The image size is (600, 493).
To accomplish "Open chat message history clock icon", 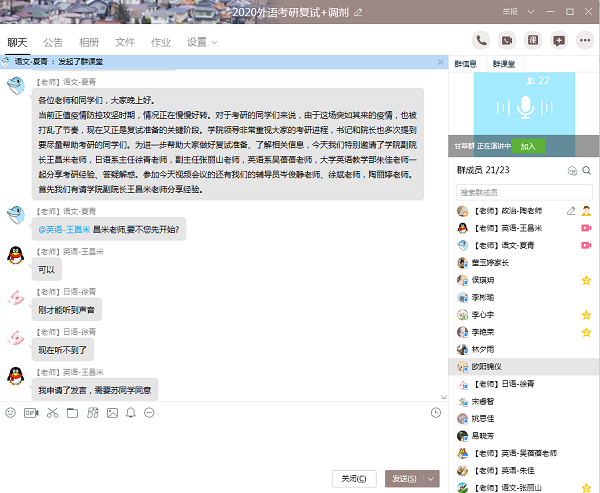I will tap(436, 412).
